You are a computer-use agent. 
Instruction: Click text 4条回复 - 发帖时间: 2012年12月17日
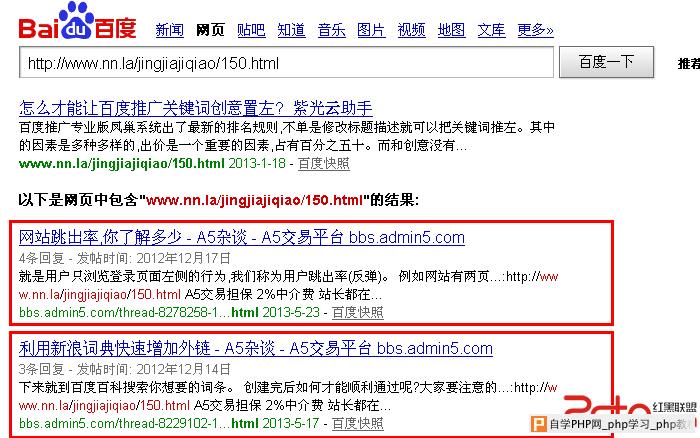click(125, 258)
